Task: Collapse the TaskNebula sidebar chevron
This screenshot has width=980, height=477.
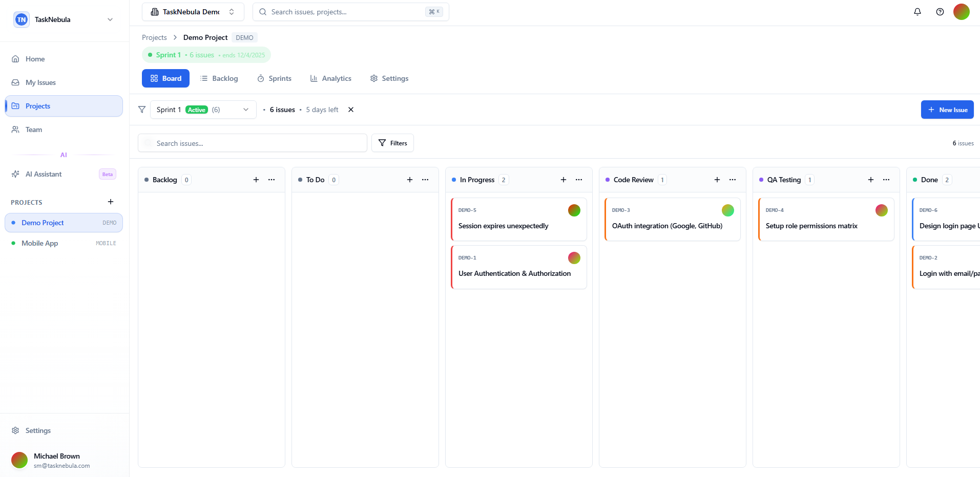Action: pyautogui.click(x=110, y=19)
